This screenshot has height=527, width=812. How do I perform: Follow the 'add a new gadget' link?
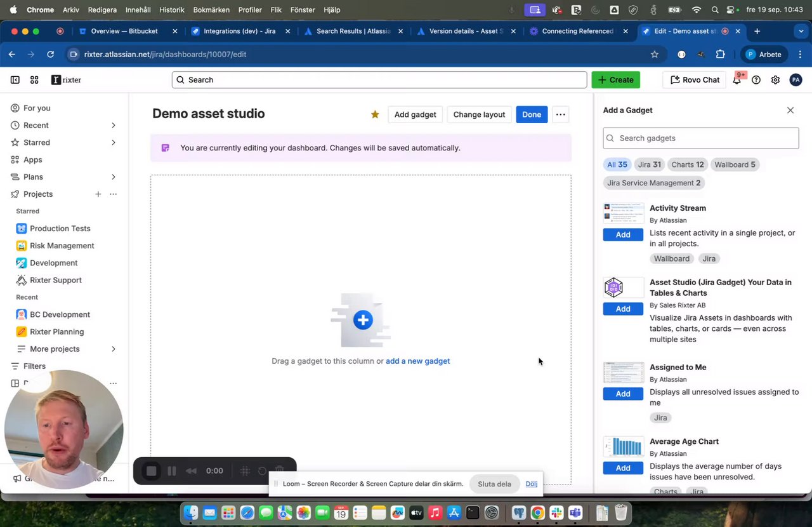(417, 361)
